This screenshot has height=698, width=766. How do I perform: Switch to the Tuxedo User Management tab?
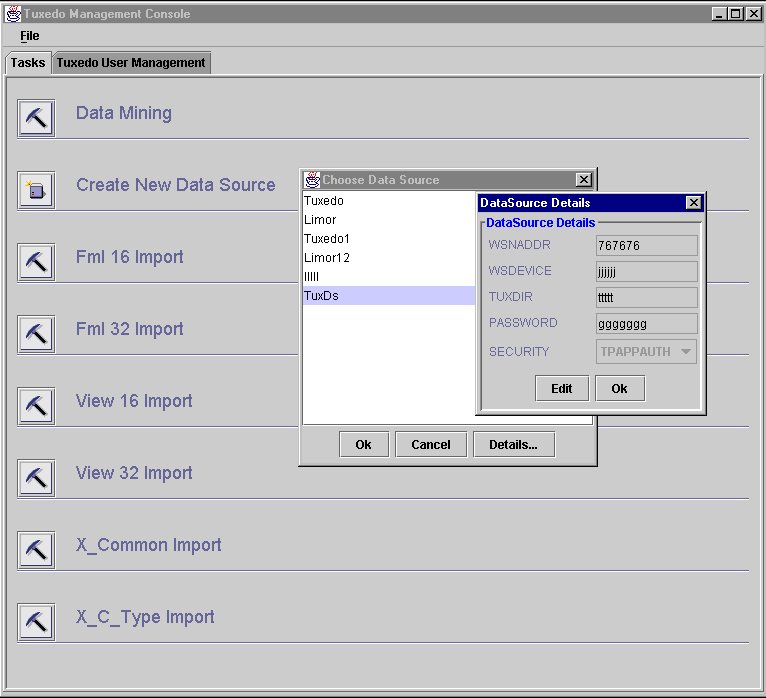tap(131, 63)
